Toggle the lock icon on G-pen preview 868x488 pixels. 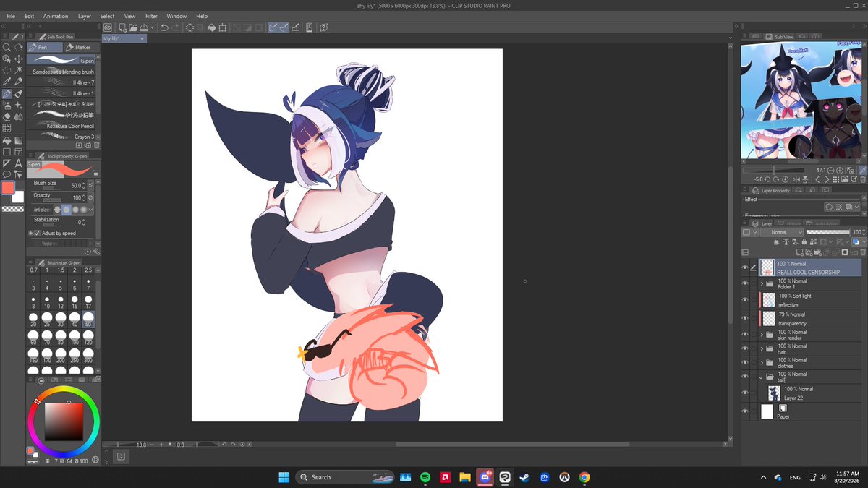coord(95,172)
